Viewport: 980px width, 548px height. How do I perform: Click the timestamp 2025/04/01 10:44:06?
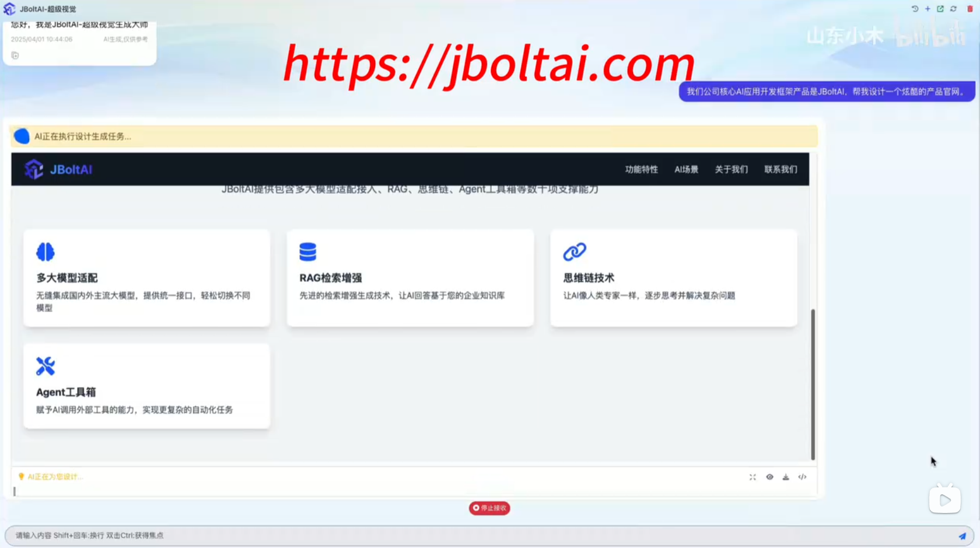41,39
